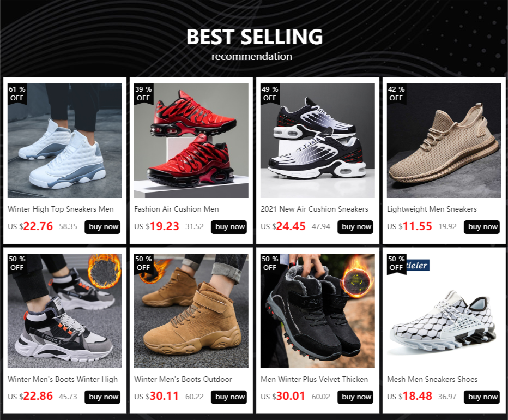Buy now the $30.01 Men Winter Plus Velvet

(x=355, y=397)
